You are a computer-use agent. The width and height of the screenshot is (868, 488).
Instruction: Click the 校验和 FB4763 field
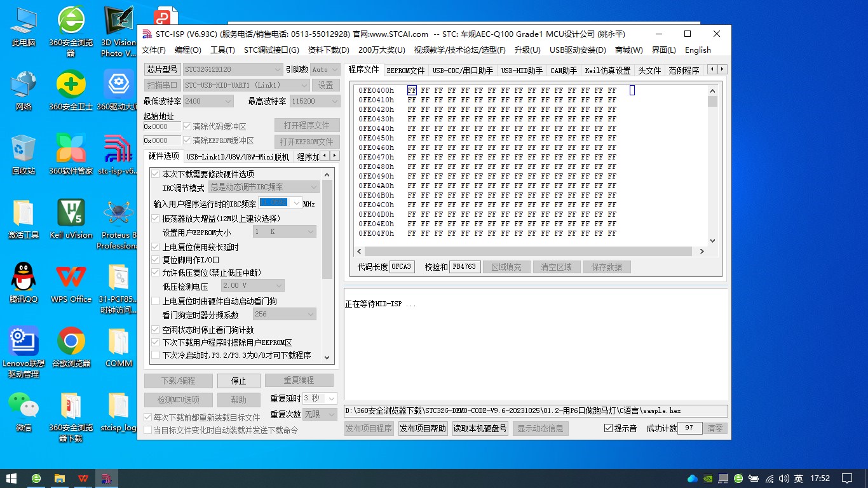[465, 267]
